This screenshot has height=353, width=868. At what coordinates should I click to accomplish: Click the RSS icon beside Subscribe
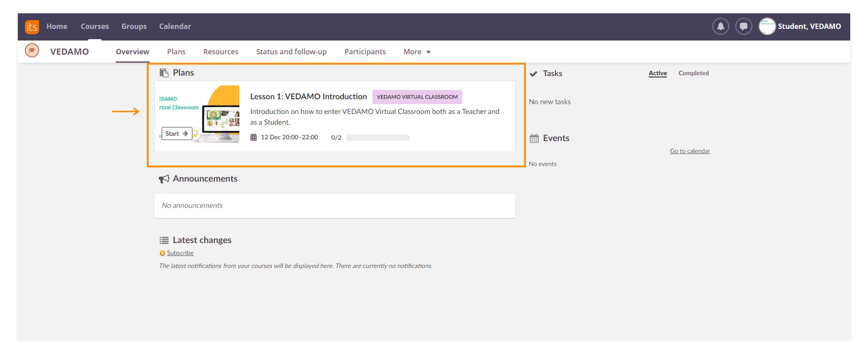point(162,253)
